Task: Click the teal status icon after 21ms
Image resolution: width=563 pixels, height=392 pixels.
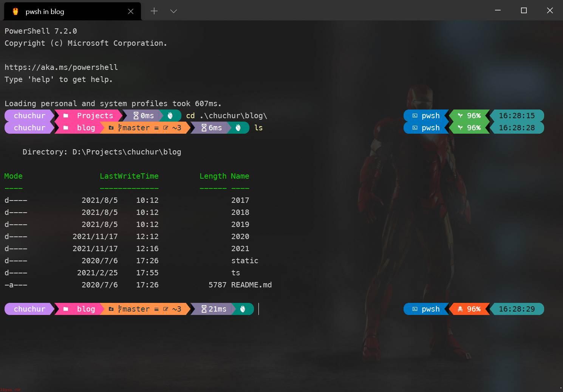Action: pos(243,309)
